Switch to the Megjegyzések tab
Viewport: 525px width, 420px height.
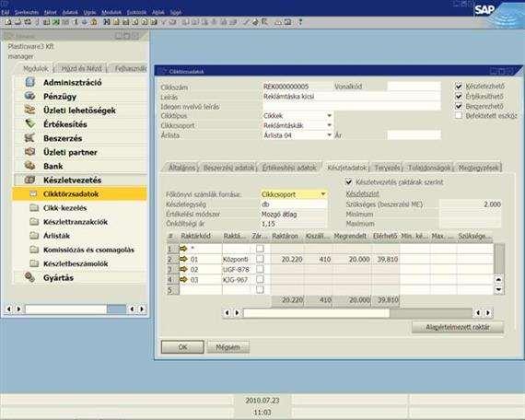coord(478,168)
